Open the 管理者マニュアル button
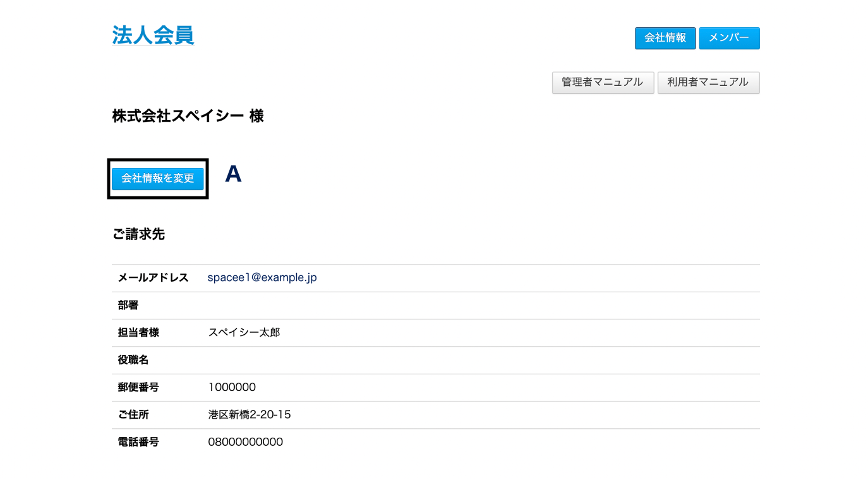Viewport: 868px width, 480px height. (603, 82)
